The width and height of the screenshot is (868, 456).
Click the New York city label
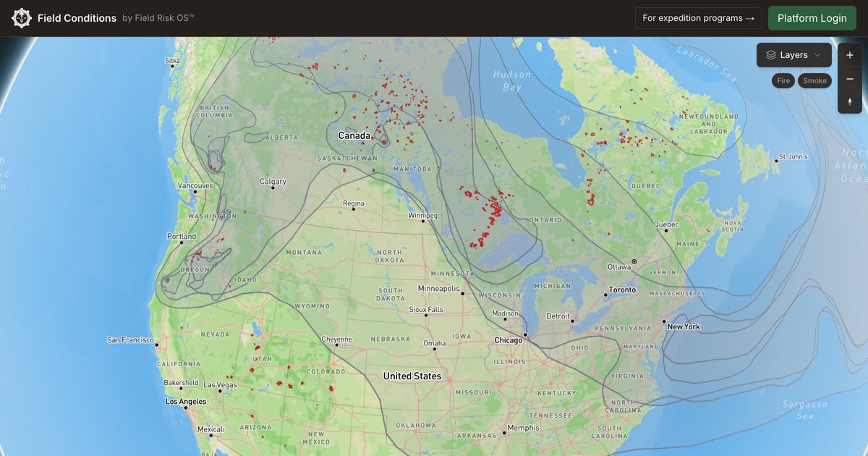point(684,326)
